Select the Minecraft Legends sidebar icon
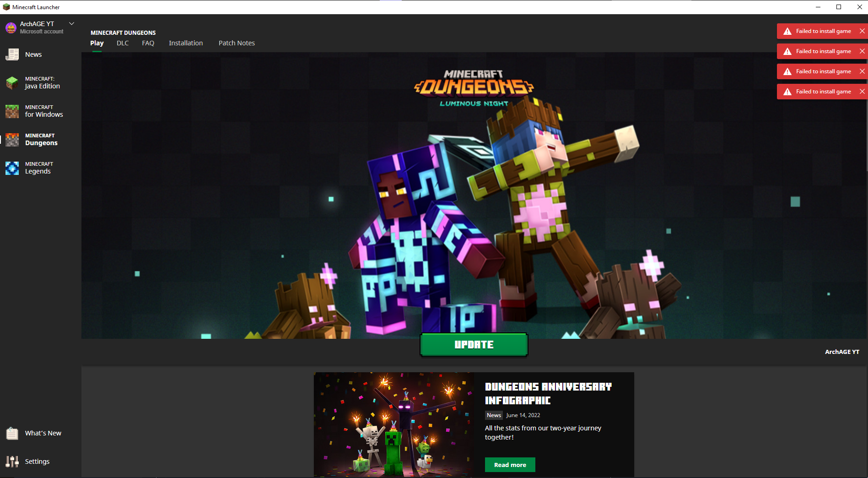The height and width of the screenshot is (478, 868). click(12, 168)
